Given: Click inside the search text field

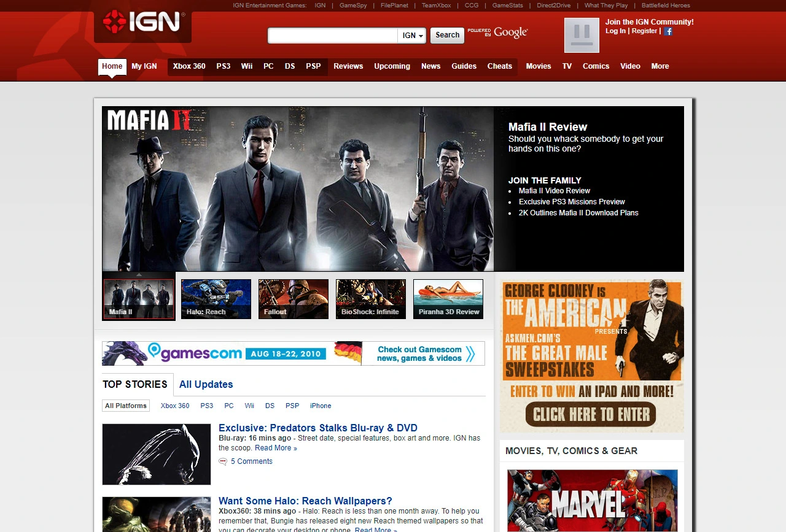Looking at the screenshot, I should [333, 36].
